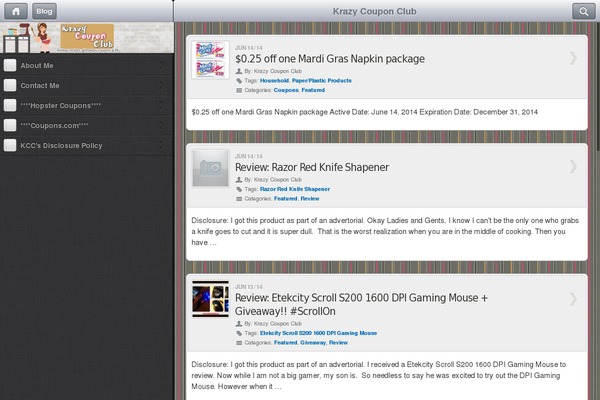Select the Coupons category link
The image size is (600, 400).
point(286,90)
